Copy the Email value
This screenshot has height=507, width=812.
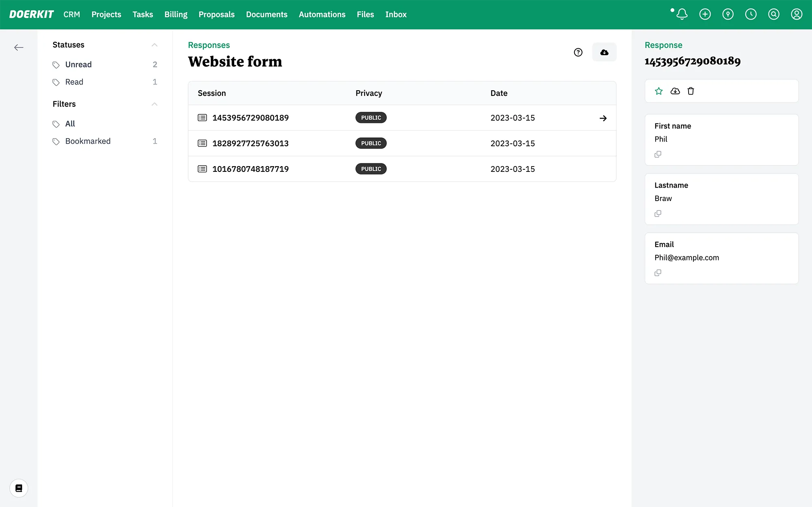tap(658, 273)
